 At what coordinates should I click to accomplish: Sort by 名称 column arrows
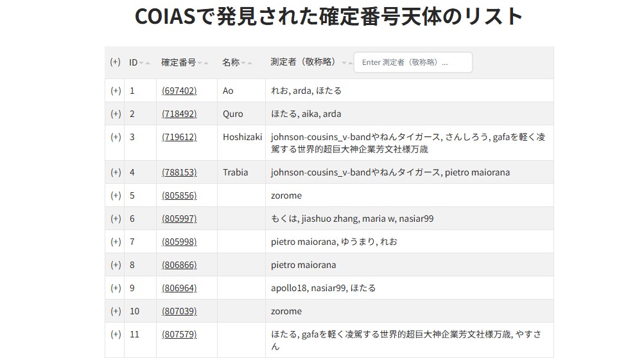247,63
